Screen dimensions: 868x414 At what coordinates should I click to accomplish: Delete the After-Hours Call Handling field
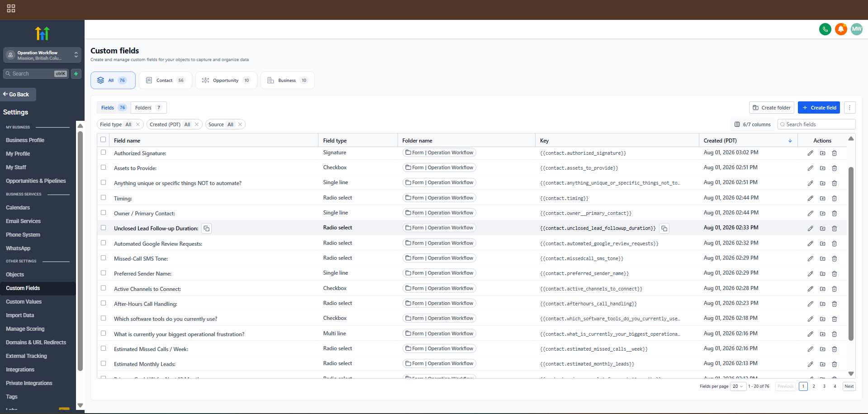(x=835, y=304)
